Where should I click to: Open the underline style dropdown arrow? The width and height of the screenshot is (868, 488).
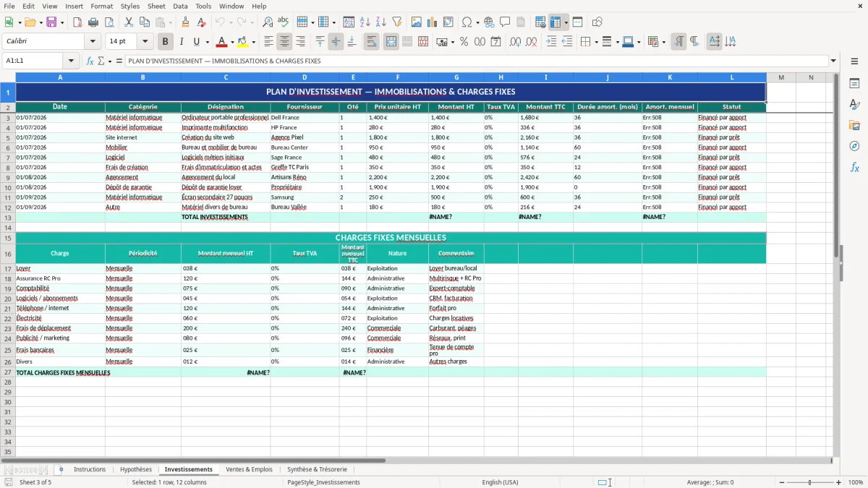207,42
